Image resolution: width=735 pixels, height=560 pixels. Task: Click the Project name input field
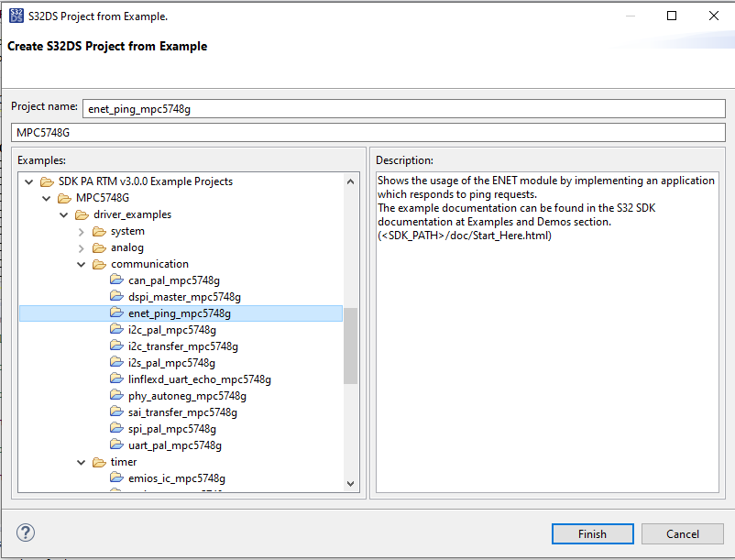[404, 109]
